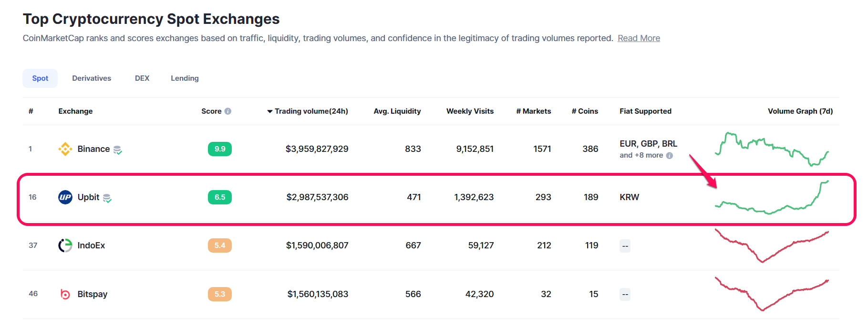Click the info icon beside '+8 more'
The width and height of the screenshot is (868, 320).
[x=670, y=156]
